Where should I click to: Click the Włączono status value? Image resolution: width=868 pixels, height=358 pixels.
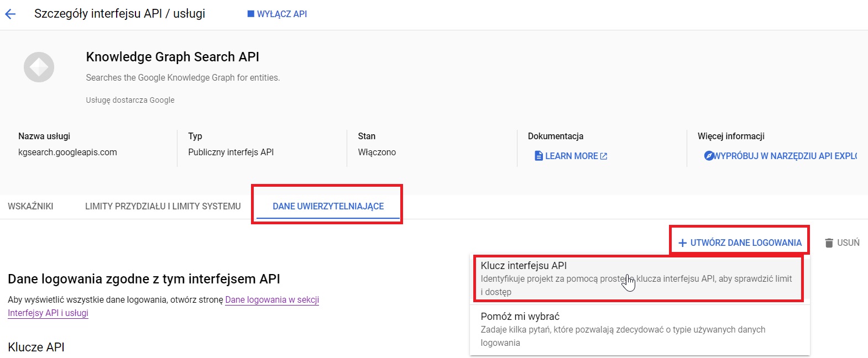(377, 152)
